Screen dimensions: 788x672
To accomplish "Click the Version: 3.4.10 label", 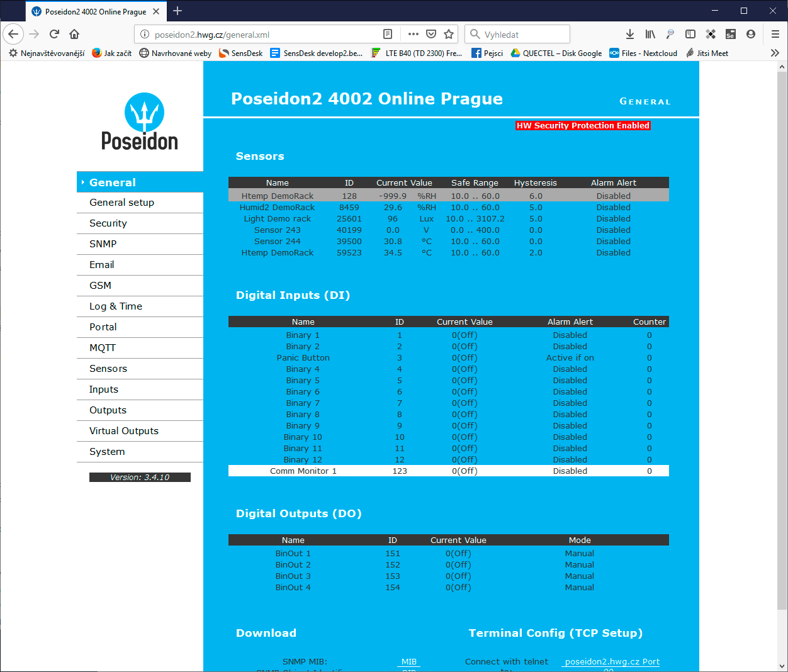I will tap(140, 478).
